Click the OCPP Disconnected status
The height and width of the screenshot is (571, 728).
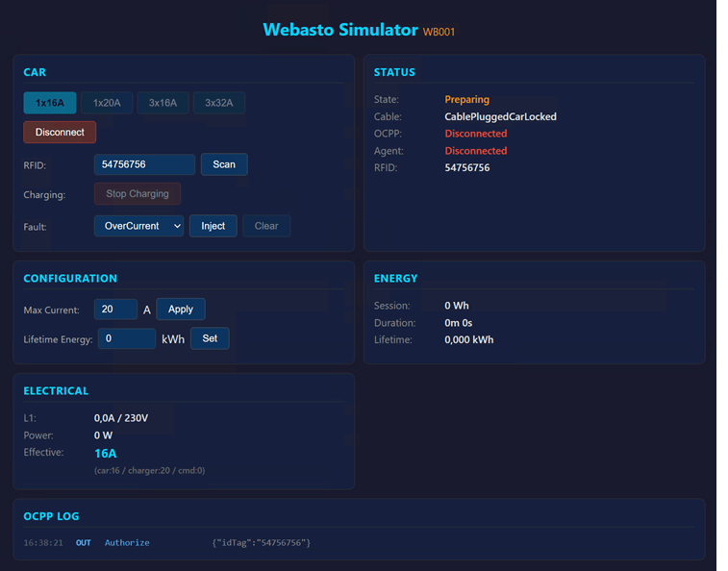pyautogui.click(x=476, y=134)
